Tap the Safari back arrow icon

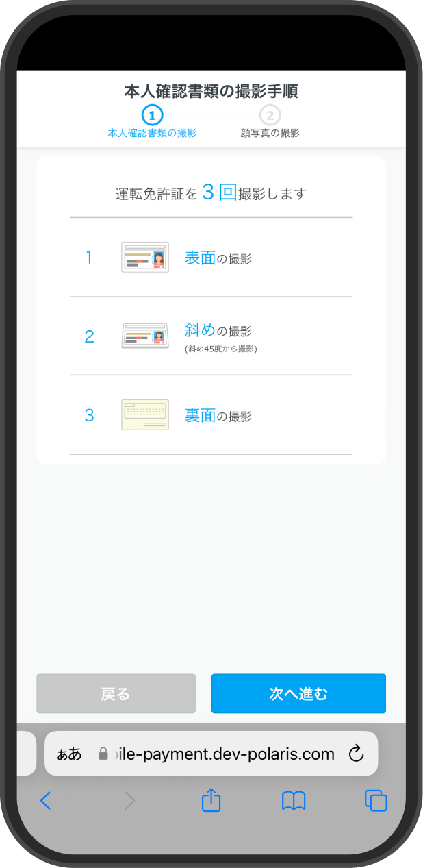pyautogui.click(x=45, y=799)
